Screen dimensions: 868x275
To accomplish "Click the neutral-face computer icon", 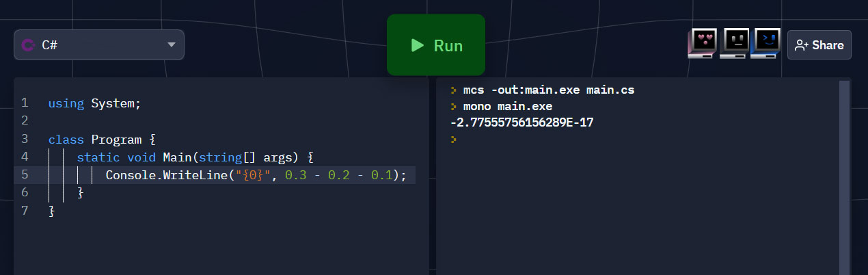I will click(734, 44).
